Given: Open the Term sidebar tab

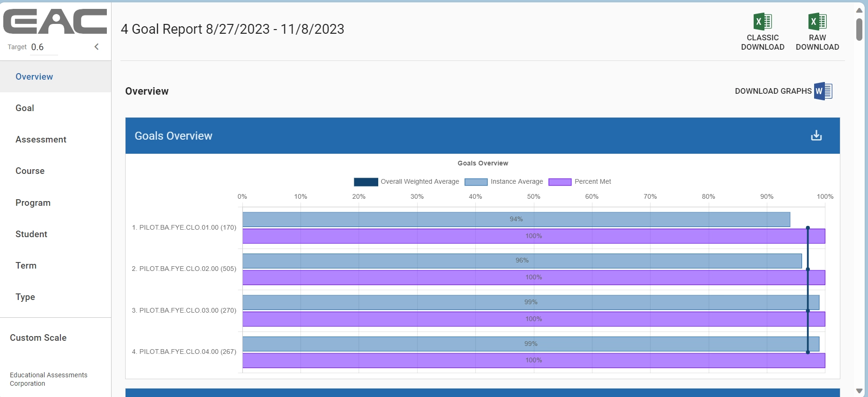Looking at the screenshot, I should pyautogui.click(x=55, y=265).
